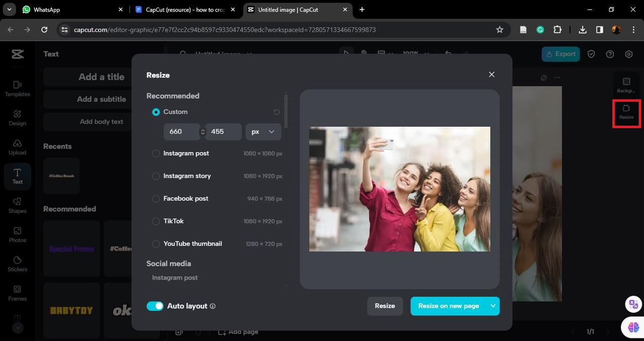Viewport: 644px width, 341px height.
Task: Select the TikTok radio option
Action: pos(156,221)
